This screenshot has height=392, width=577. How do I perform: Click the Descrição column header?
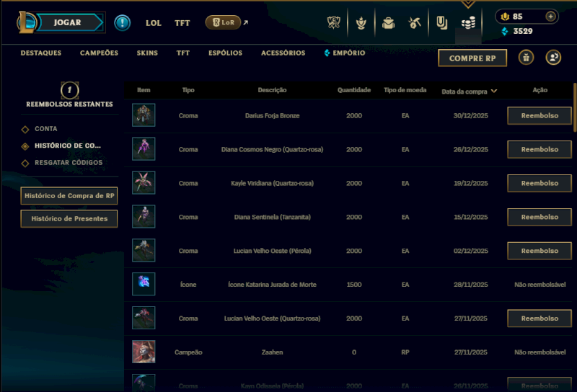pyautogui.click(x=272, y=90)
